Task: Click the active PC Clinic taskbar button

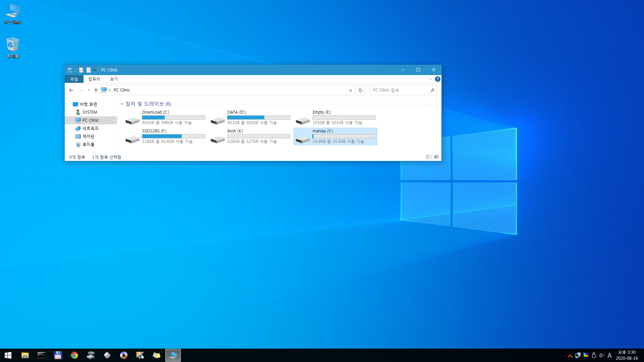Action: [173, 355]
